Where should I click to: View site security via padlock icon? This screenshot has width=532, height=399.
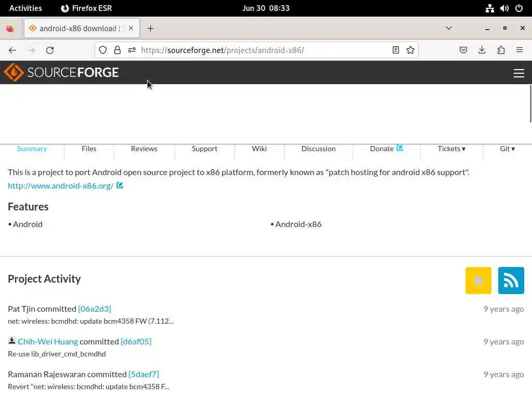[x=117, y=50]
